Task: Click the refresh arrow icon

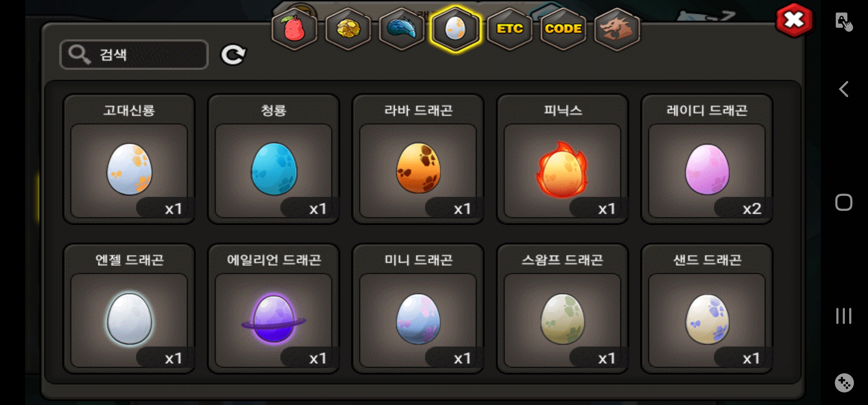Action: tap(233, 55)
